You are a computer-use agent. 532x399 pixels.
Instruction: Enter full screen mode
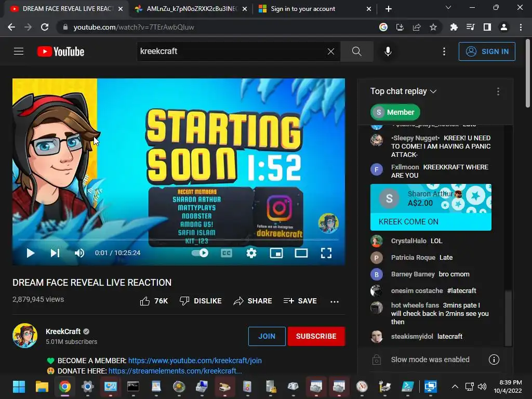pos(326,253)
